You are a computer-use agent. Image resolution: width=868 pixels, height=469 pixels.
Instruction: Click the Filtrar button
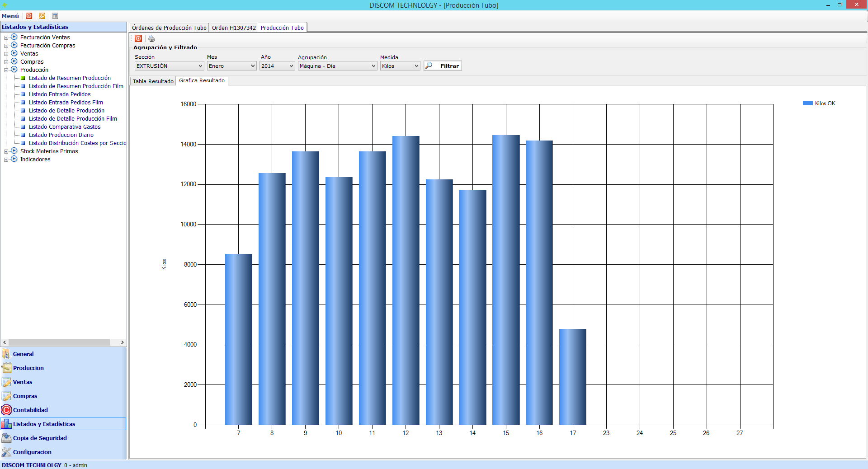443,66
